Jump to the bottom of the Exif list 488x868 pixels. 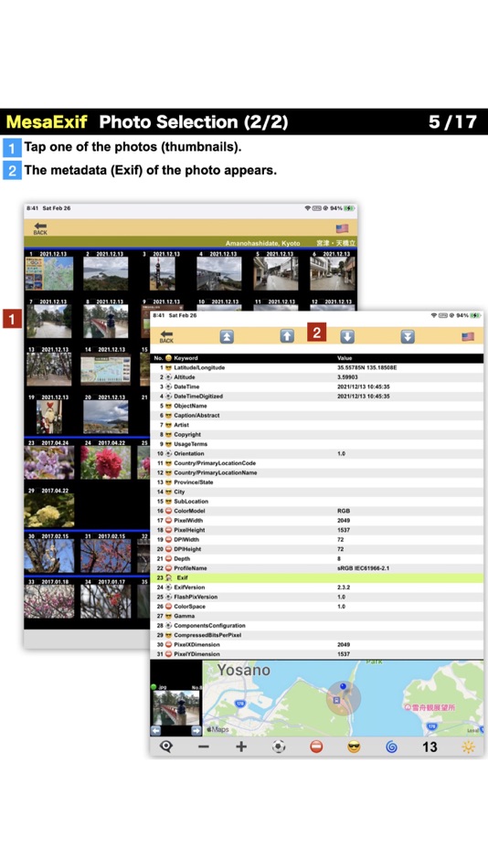(x=408, y=336)
